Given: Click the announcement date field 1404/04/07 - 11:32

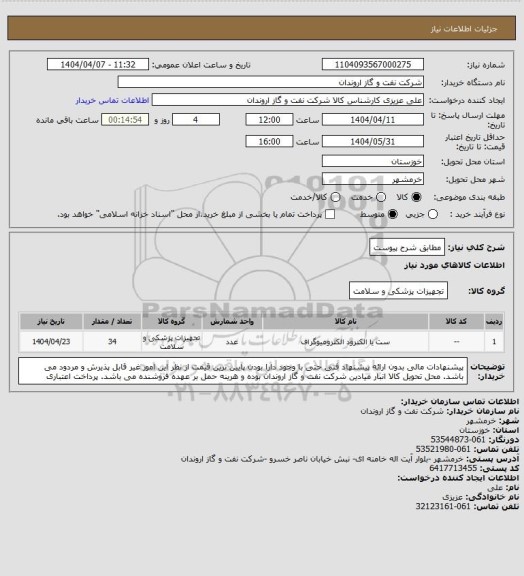Looking at the screenshot, I should (x=98, y=64).
